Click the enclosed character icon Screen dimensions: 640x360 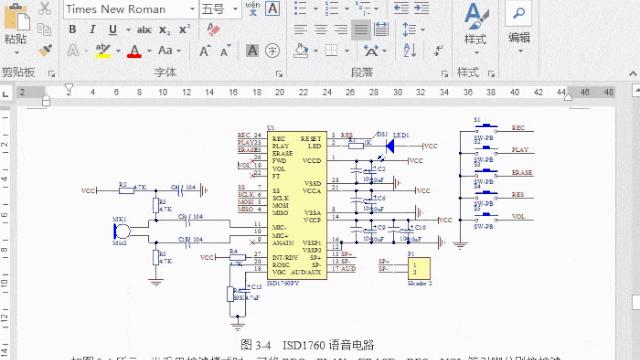coord(272,51)
